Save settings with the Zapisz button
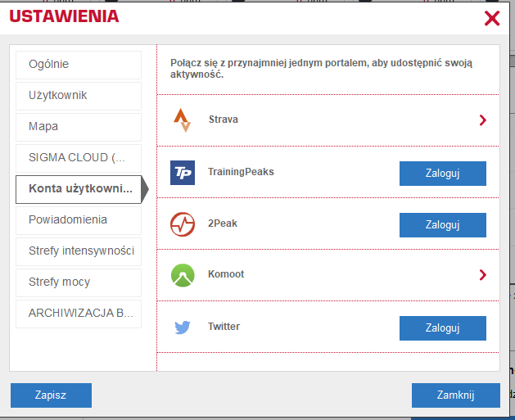Image resolution: width=515 pixels, height=420 pixels. (51, 395)
